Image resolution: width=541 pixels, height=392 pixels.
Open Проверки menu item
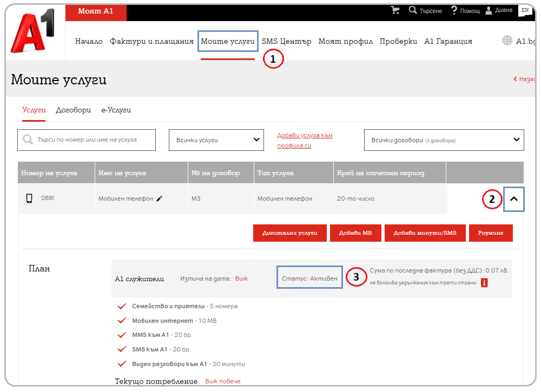pyautogui.click(x=398, y=42)
